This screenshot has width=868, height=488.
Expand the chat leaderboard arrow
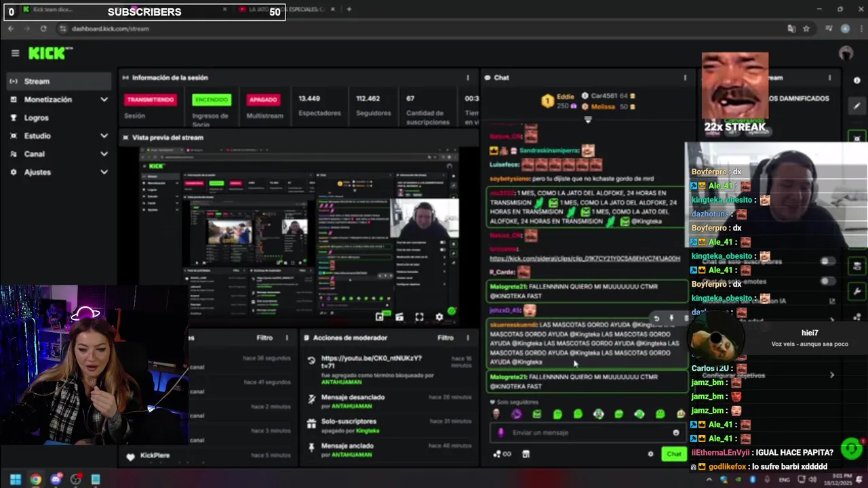[588, 120]
